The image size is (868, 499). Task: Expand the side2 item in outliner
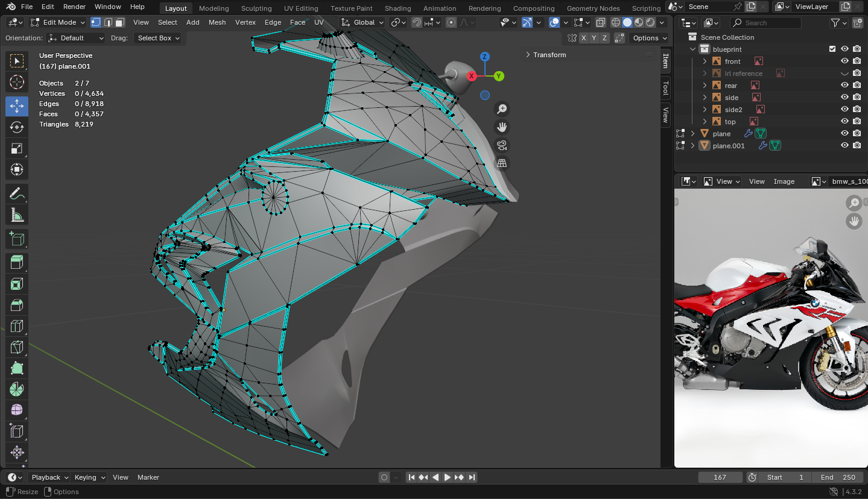(x=705, y=110)
